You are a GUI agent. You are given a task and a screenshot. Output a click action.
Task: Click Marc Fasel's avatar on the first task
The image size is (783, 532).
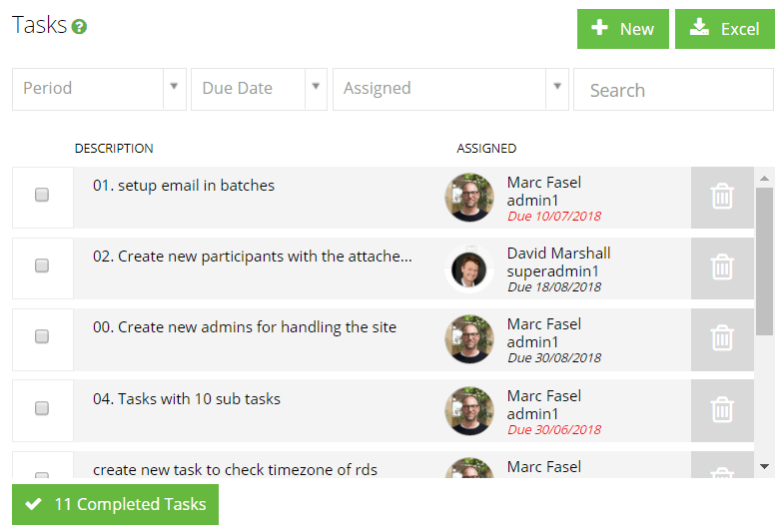point(469,198)
